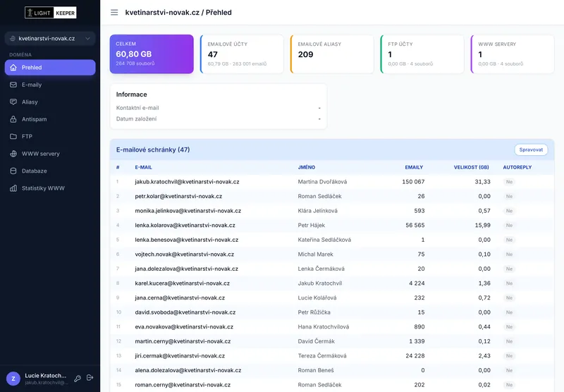
Task: Open the Emailové účty 47 card
Action: (242, 54)
